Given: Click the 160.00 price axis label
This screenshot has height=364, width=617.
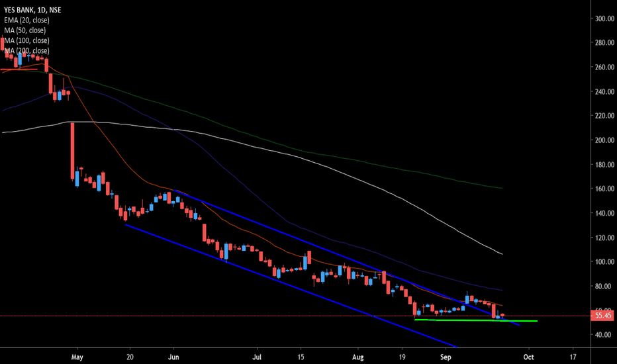Looking at the screenshot, I should (604, 189).
